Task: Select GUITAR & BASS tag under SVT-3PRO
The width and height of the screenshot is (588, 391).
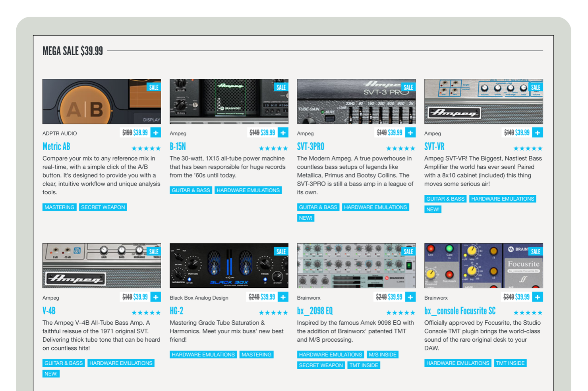Action: [318, 207]
